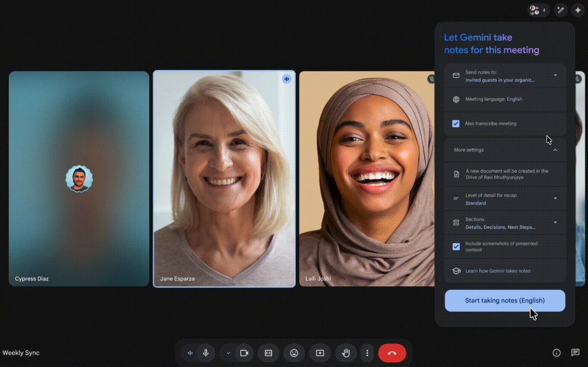The width and height of the screenshot is (588, 367).
Task: Open the Send notes to dropdown
Action: click(555, 75)
